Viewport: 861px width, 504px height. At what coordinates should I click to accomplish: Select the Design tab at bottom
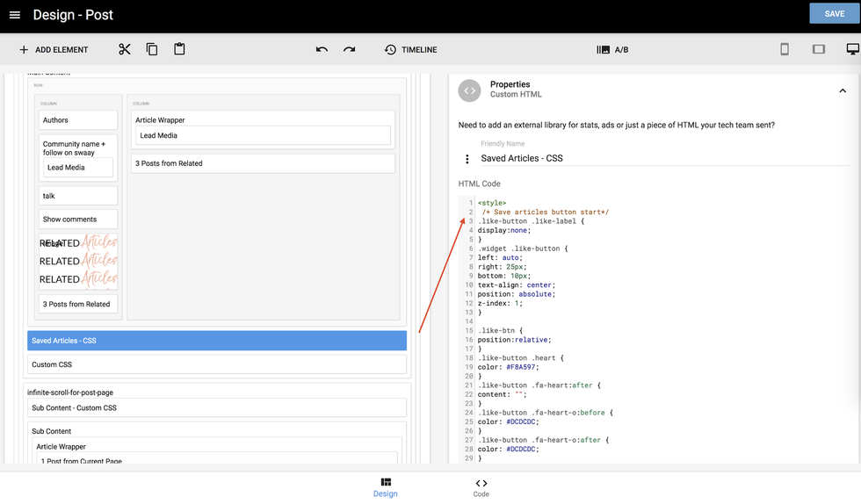pos(386,487)
